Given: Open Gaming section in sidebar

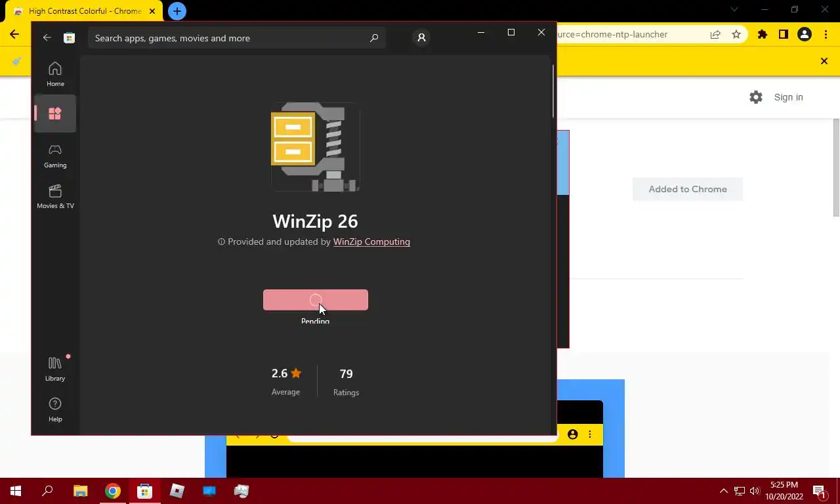Looking at the screenshot, I should [55, 156].
